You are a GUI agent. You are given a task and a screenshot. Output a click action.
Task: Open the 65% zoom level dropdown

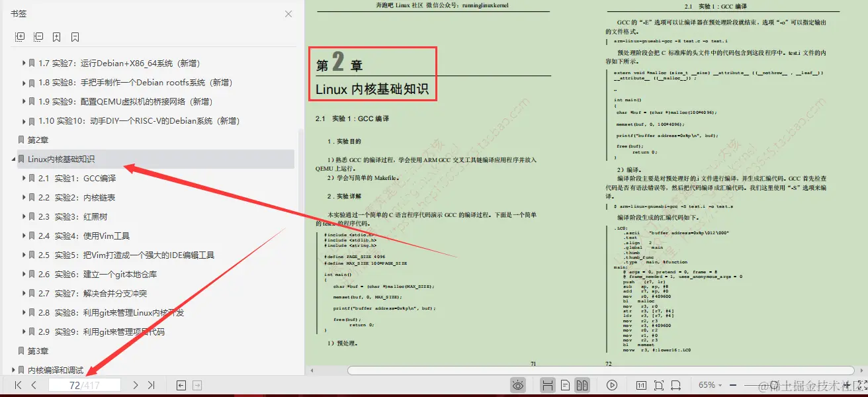pyautogui.click(x=711, y=384)
